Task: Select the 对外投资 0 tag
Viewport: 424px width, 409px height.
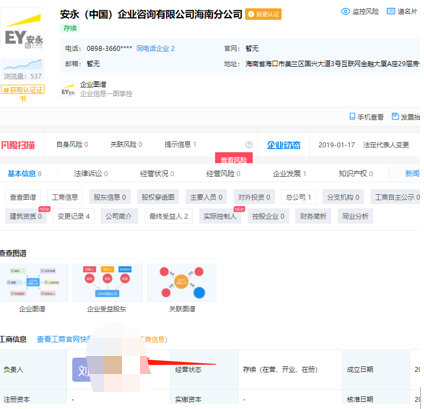Action: point(254,197)
